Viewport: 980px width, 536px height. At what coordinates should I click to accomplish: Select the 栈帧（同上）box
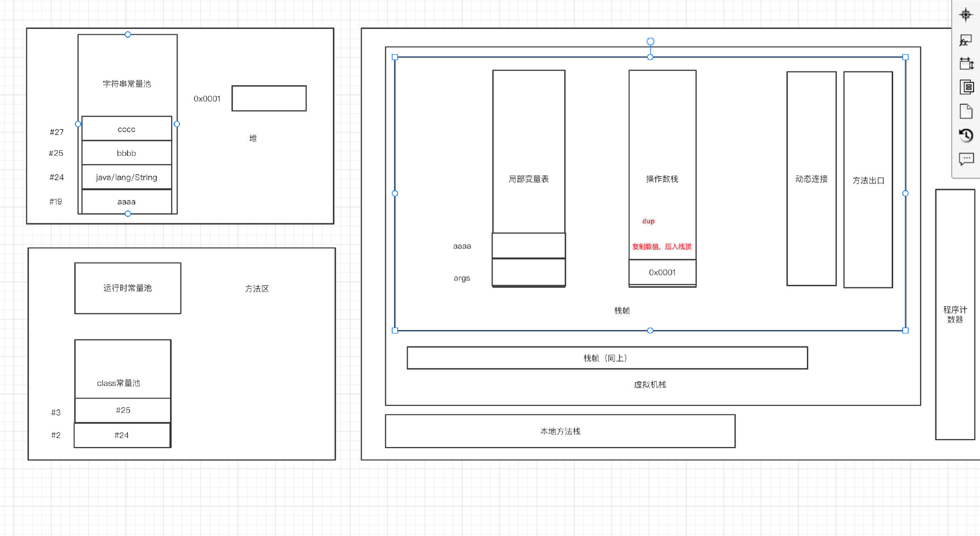tap(607, 358)
